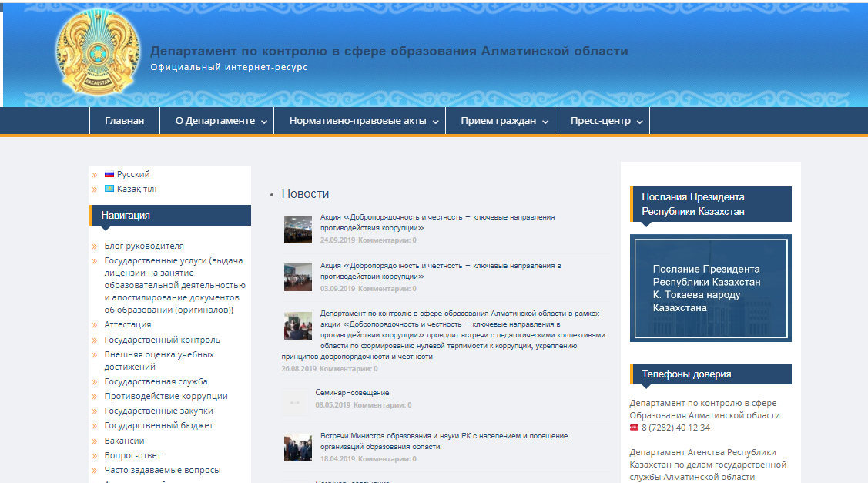Expand the Пресс-центр chevron
This screenshot has height=483, width=868.
point(639,122)
